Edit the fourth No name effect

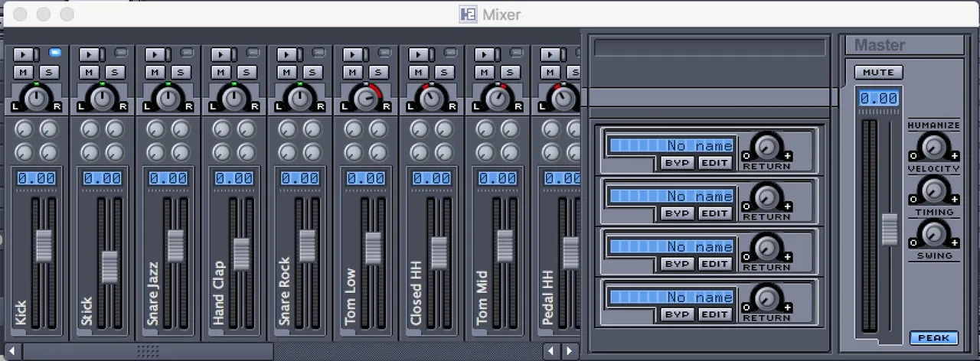coord(715,314)
